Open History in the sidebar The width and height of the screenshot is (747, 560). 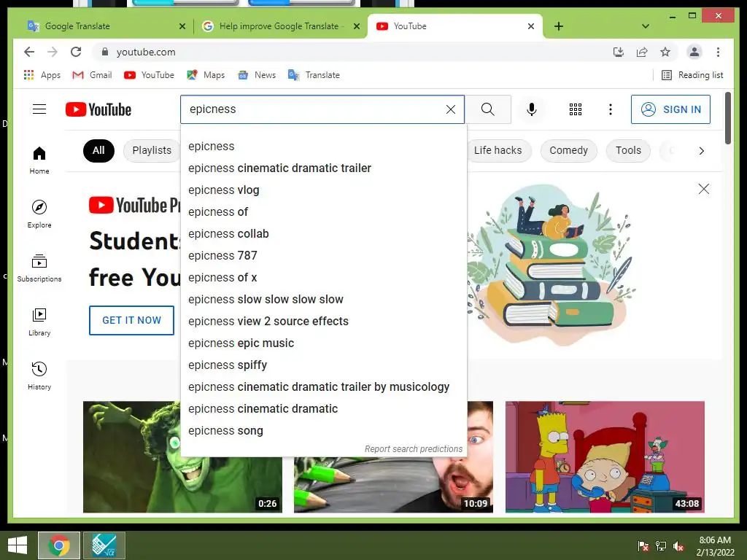[x=39, y=376]
